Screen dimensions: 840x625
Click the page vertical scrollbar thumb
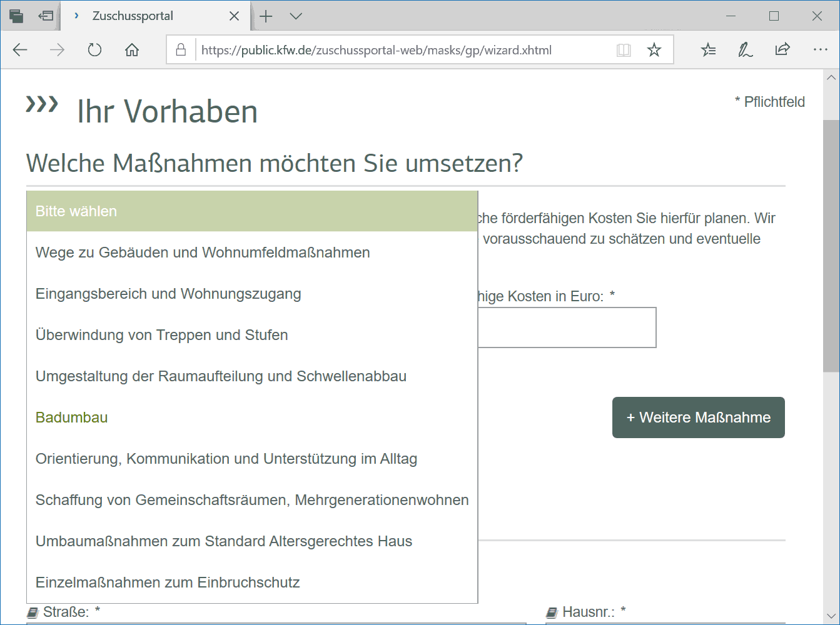[831, 246]
